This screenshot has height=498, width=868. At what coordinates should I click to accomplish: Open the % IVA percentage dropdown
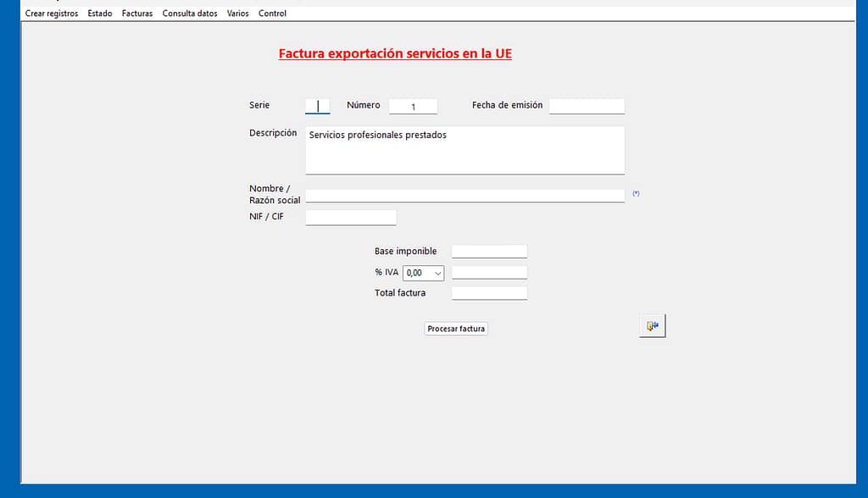(423, 273)
